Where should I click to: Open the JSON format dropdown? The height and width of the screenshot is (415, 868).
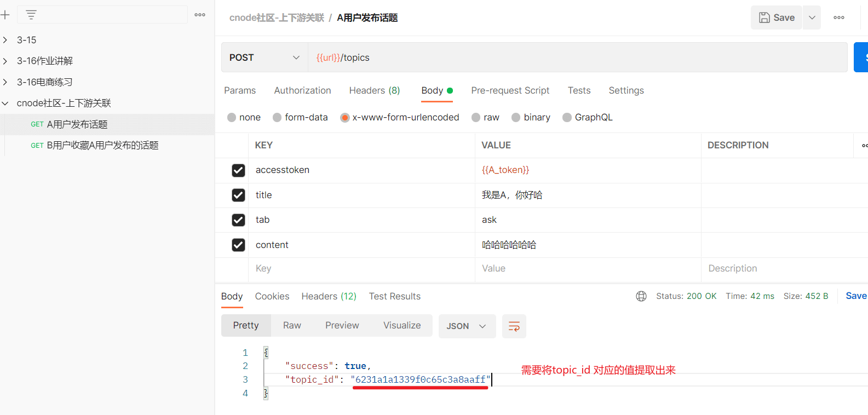coord(467,326)
